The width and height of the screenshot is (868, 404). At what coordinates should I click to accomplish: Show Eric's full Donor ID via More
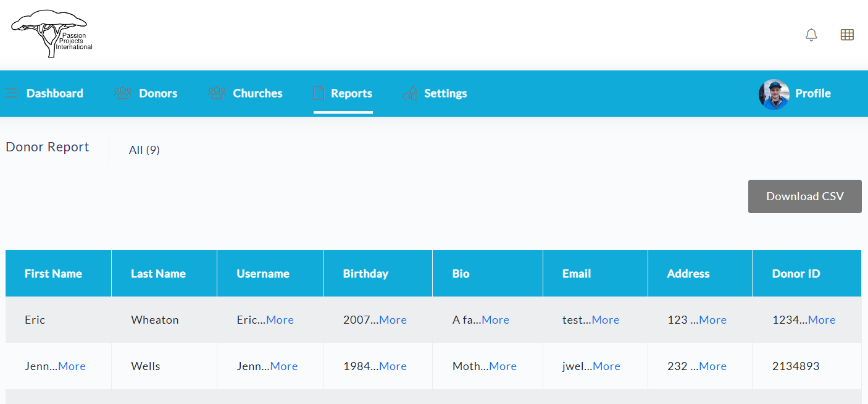821,320
